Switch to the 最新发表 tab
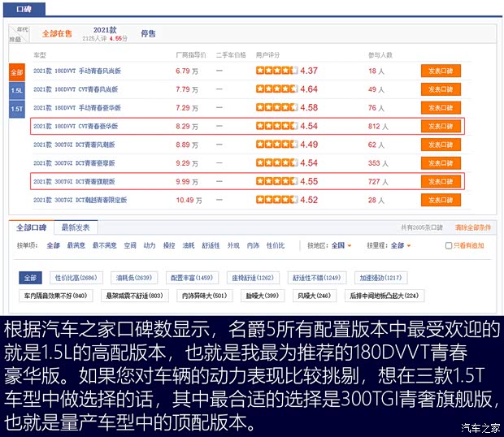Screen dimensions: 504x437 (x=76, y=227)
